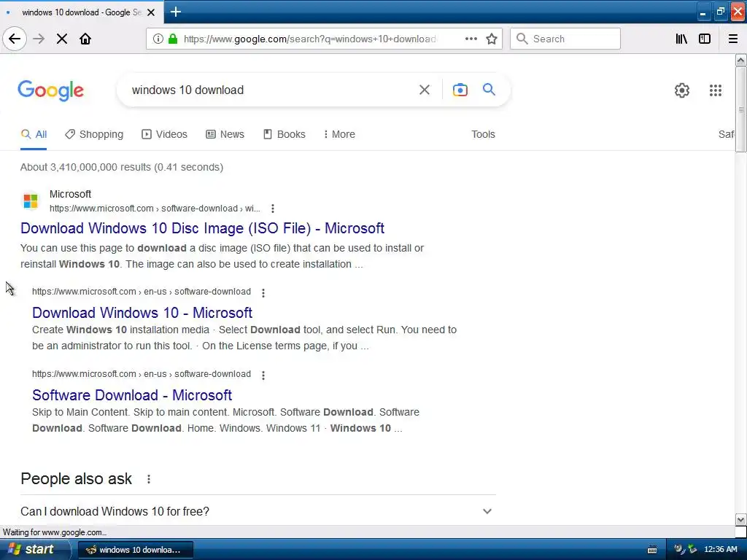
Task: Open the search Tools options
Action: [483, 134]
